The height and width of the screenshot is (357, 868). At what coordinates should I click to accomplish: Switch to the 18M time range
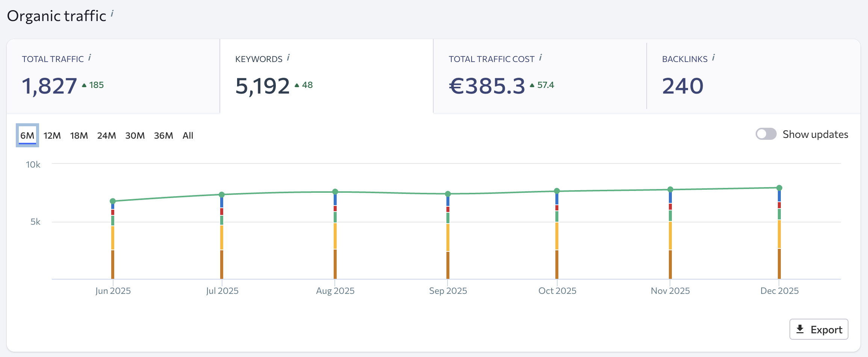pos(79,135)
